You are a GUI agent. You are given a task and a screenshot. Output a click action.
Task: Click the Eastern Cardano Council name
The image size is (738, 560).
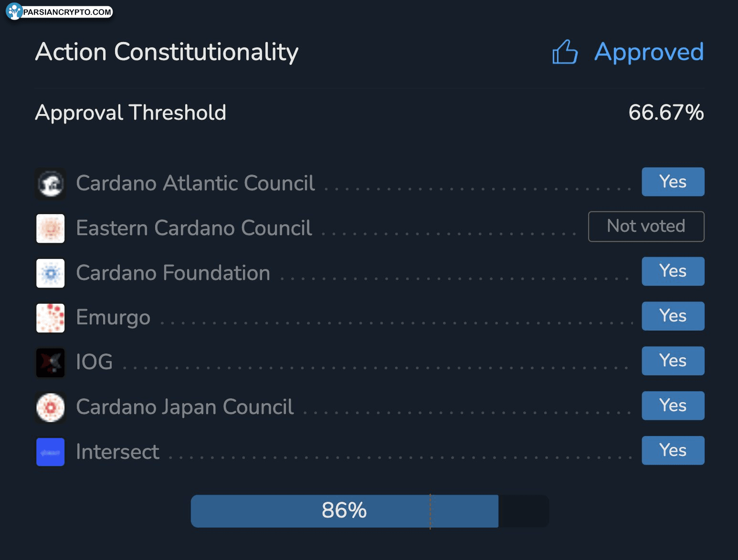pos(194,228)
